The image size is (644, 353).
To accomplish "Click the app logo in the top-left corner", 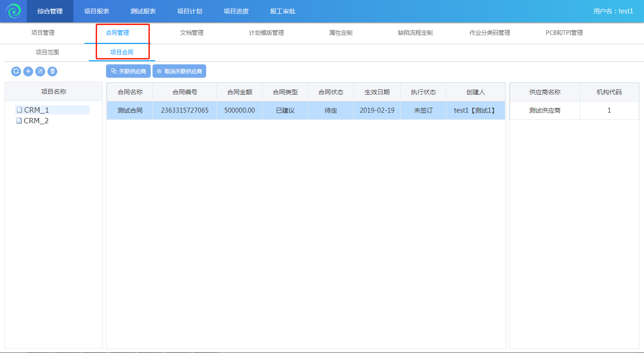I will [x=13, y=11].
